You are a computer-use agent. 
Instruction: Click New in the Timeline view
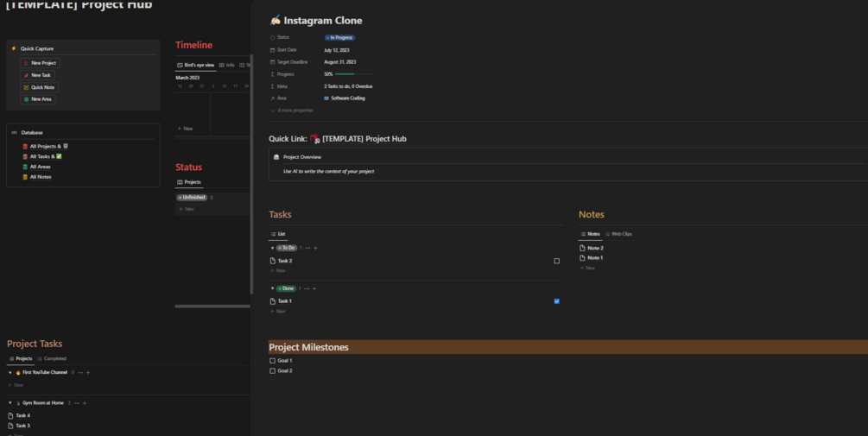pyautogui.click(x=185, y=129)
